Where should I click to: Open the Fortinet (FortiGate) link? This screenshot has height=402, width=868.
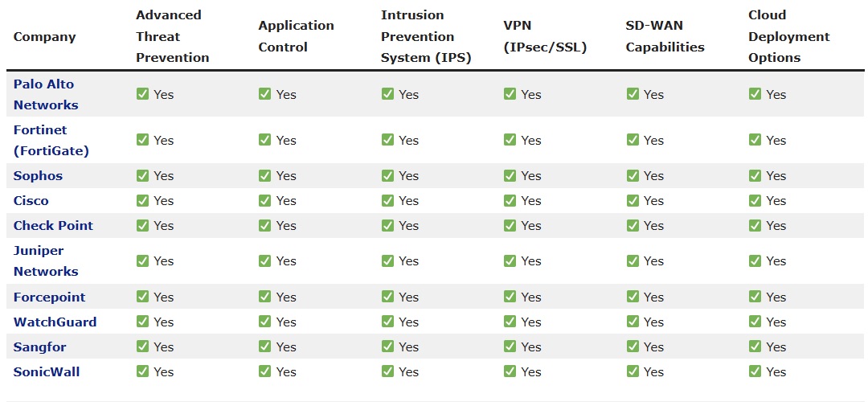click(51, 140)
